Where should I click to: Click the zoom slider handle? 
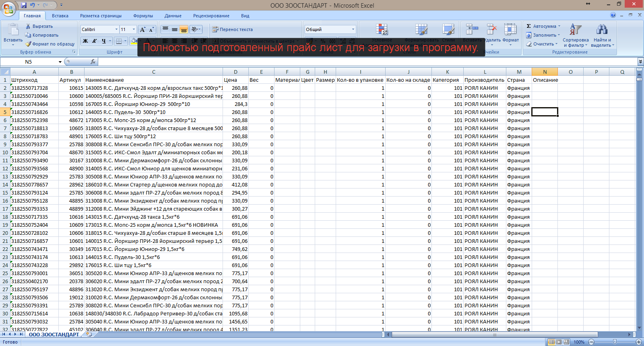[x=615, y=342]
